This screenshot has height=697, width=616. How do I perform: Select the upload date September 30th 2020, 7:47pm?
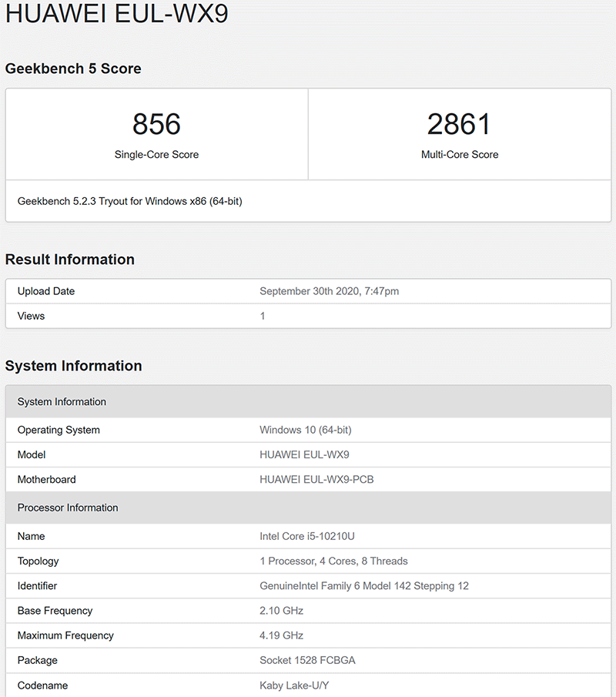(x=330, y=291)
